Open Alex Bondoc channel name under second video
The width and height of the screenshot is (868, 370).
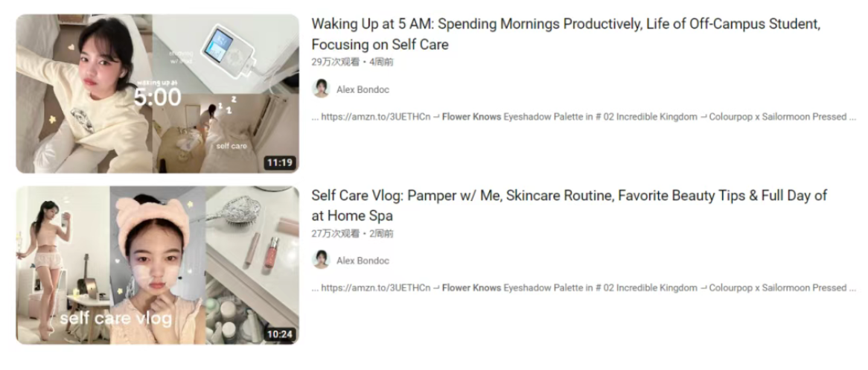point(363,261)
